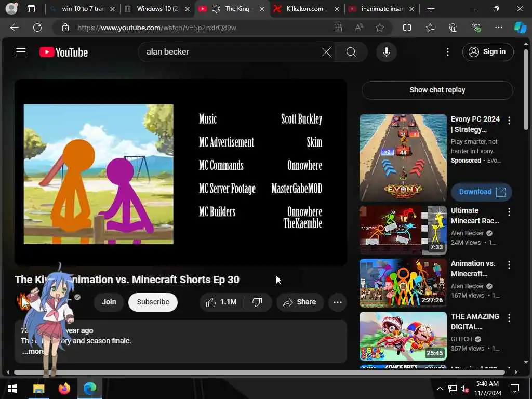The height and width of the screenshot is (399, 532).
Task: Share the video
Action: pos(300,302)
